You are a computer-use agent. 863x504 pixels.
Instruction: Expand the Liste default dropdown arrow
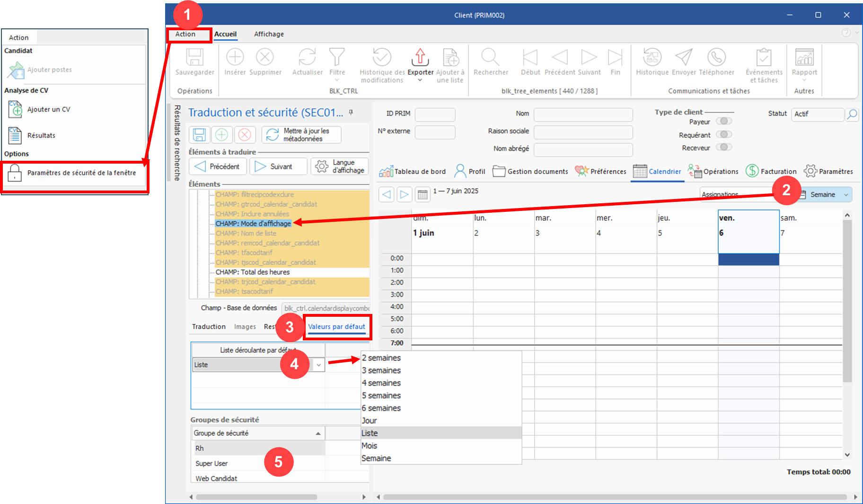point(319,365)
